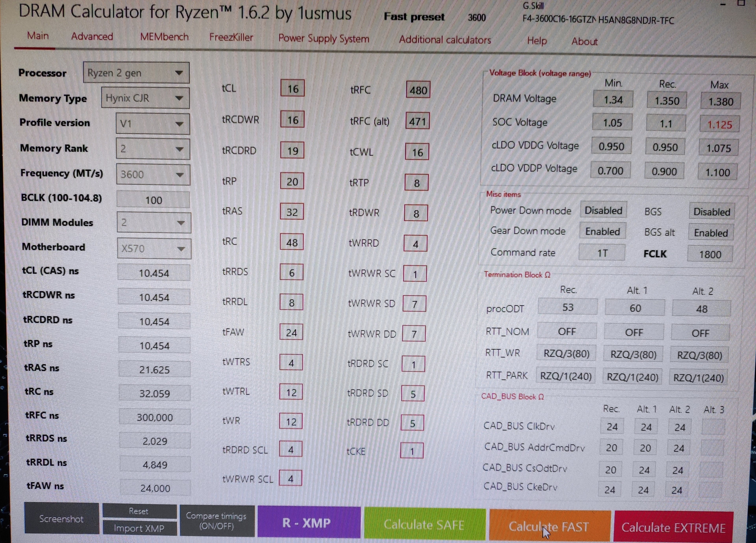Viewport: 756px width, 543px height.
Task: Click the tRFC value box
Action: pos(418,90)
